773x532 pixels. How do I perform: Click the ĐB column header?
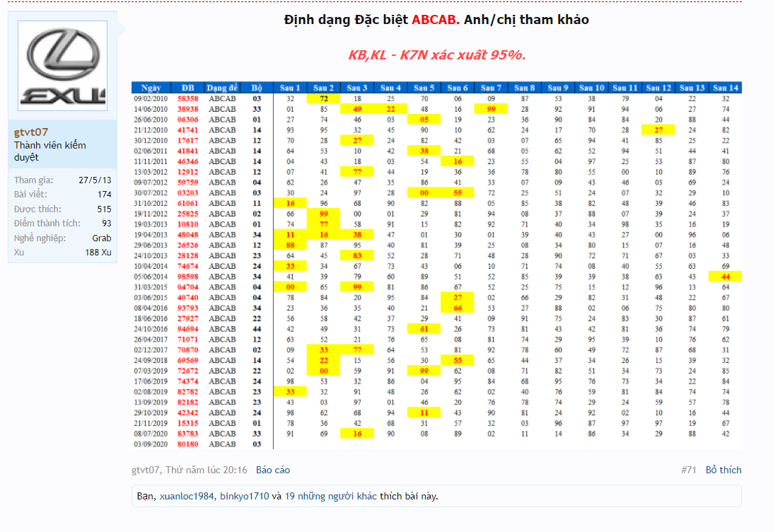click(187, 88)
